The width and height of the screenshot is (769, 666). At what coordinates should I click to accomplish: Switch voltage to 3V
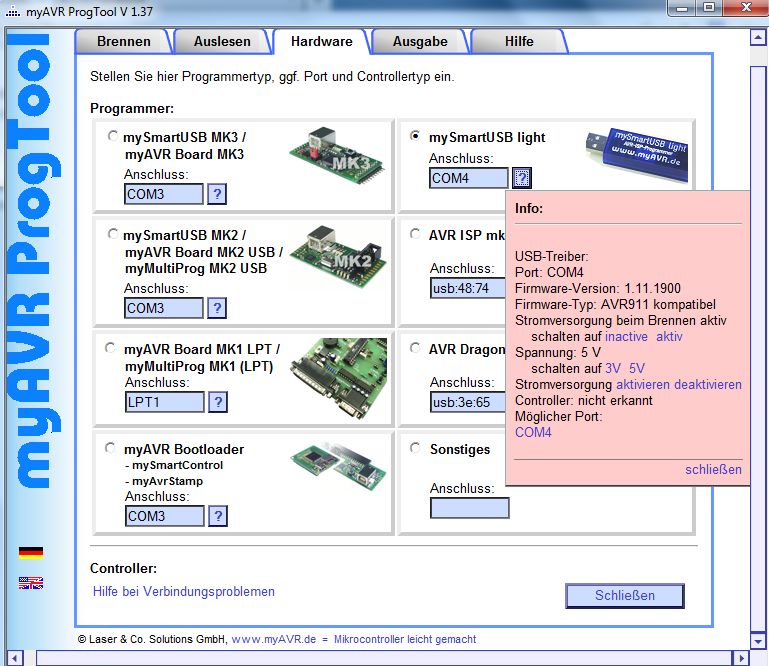coord(613,368)
